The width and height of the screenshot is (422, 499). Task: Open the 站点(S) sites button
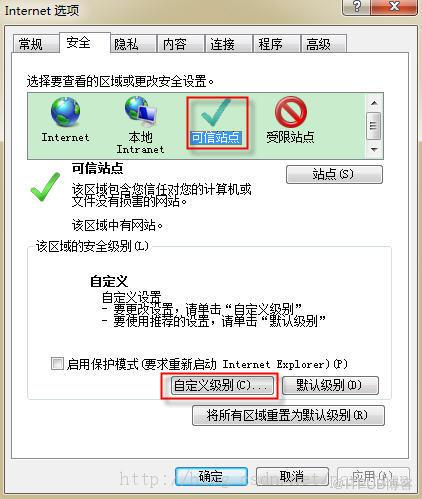(334, 174)
